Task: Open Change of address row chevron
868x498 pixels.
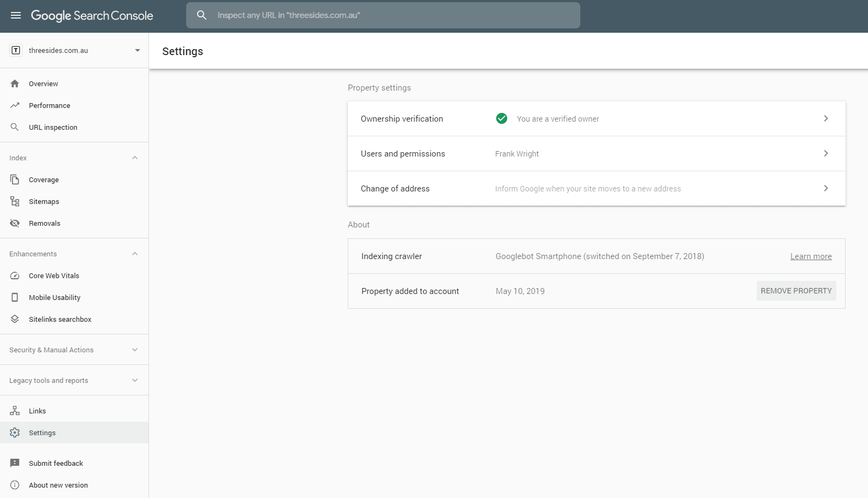Action: point(826,188)
